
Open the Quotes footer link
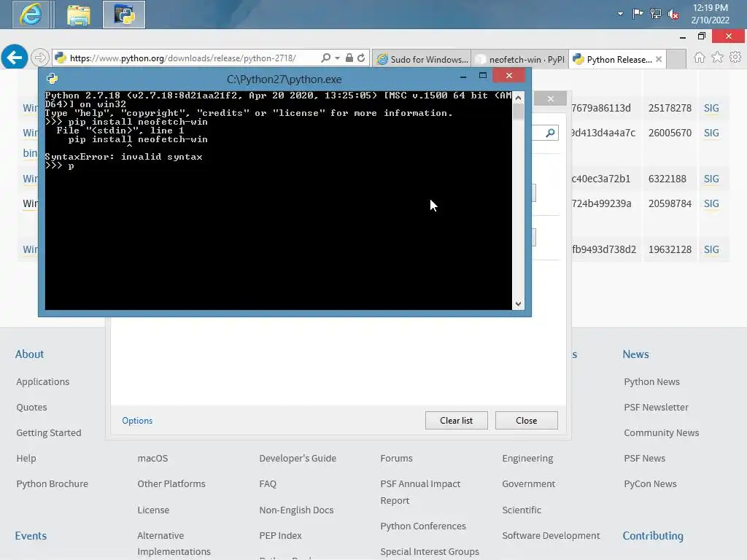coord(31,407)
